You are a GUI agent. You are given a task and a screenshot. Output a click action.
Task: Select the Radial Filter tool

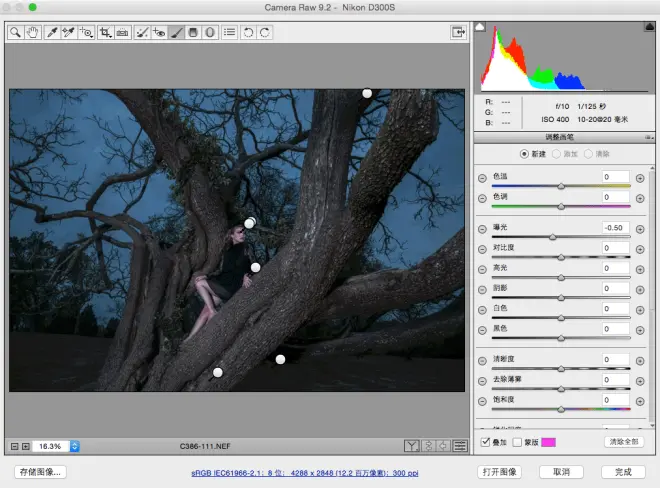(210, 32)
